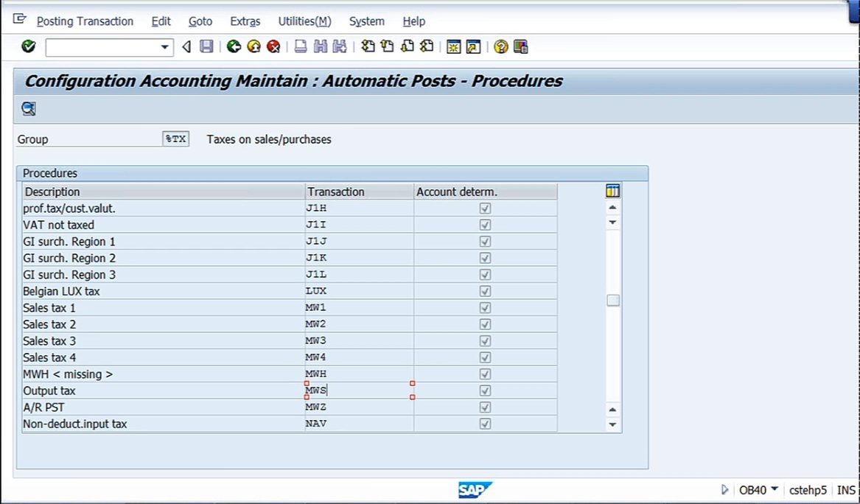The width and height of the screenshot is (860, 504).
Task: Open the Help menu
Action: coord(414,21)
